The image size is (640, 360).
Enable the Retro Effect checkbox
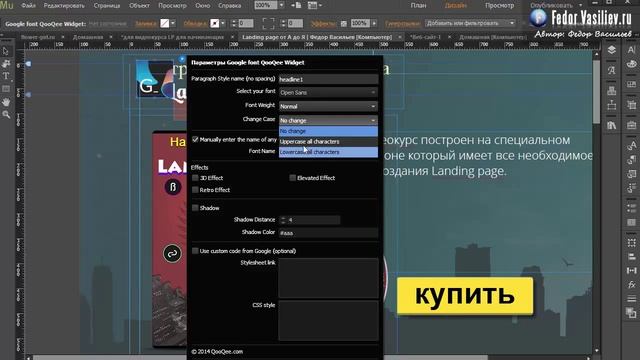pos(195,190)
